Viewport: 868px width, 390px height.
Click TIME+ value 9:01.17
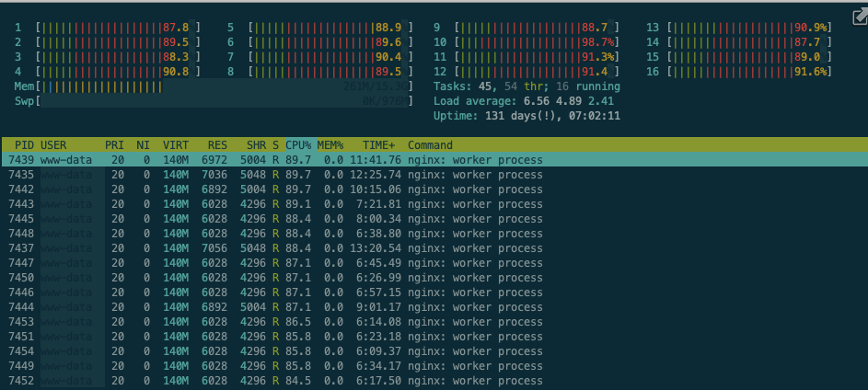click(x=378, y=307)
